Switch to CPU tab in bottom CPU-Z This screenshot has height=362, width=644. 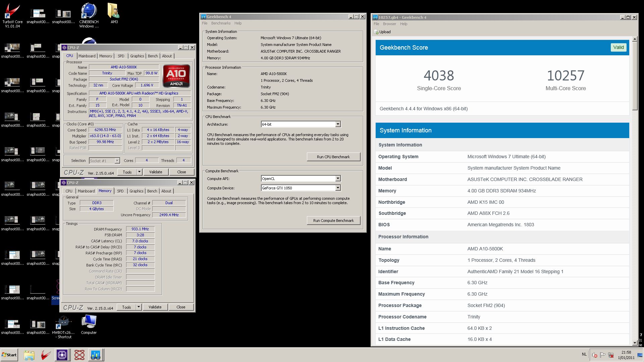point(69,191)
